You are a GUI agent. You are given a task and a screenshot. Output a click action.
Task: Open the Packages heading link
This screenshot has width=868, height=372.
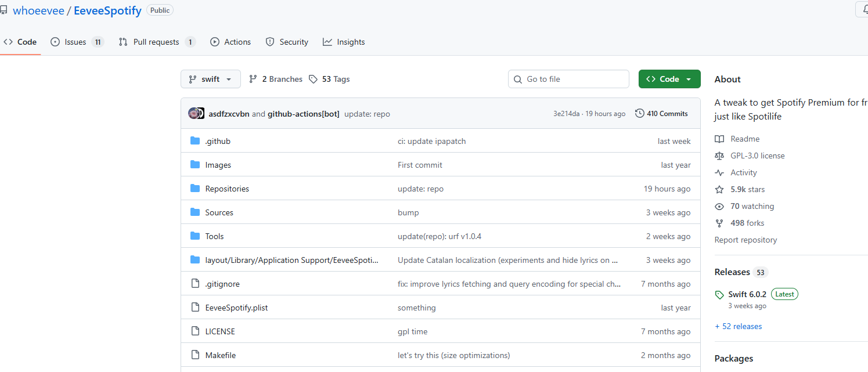(734, 359)
